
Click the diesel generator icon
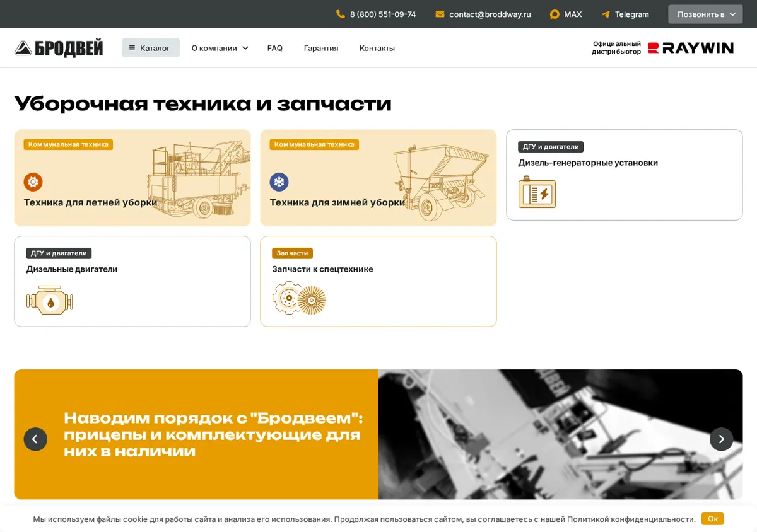(x=537, y=192)
